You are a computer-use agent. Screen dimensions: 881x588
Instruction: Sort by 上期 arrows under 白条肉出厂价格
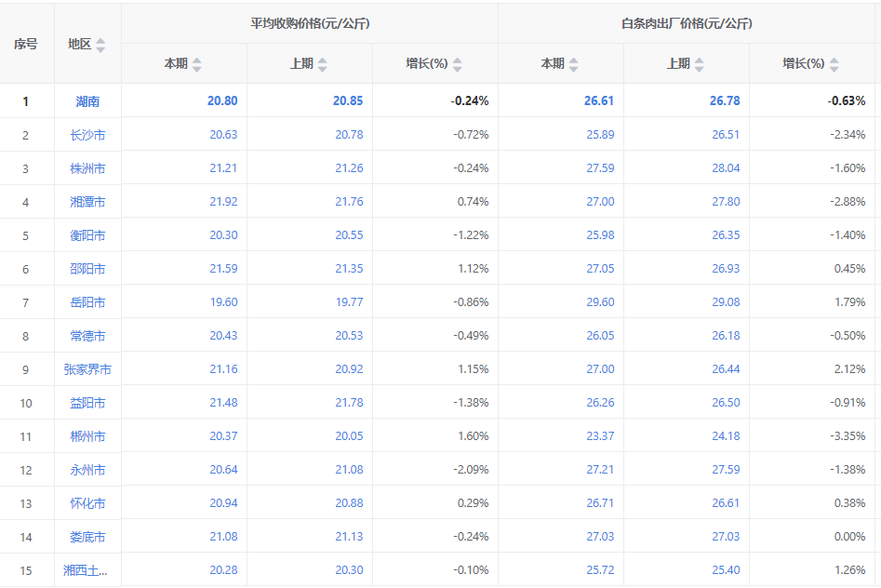coord(699,64)
